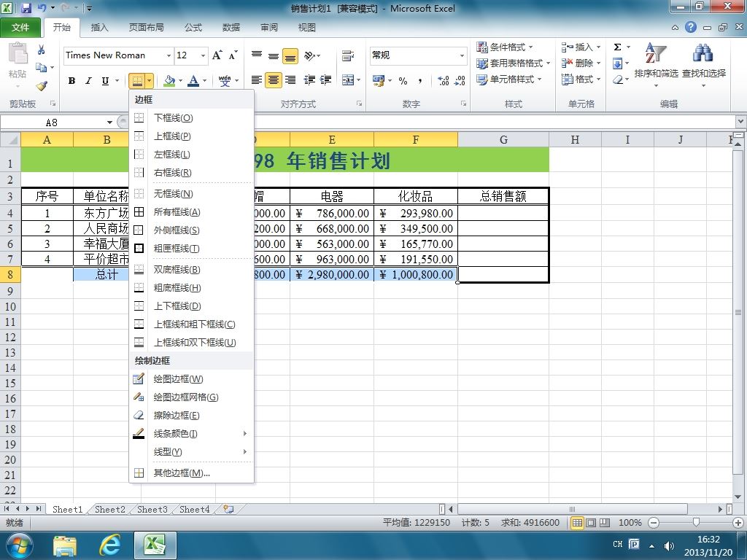Click the font color A icon
Image resolution: width=747 pixels, height=560 pixels.
193,80
